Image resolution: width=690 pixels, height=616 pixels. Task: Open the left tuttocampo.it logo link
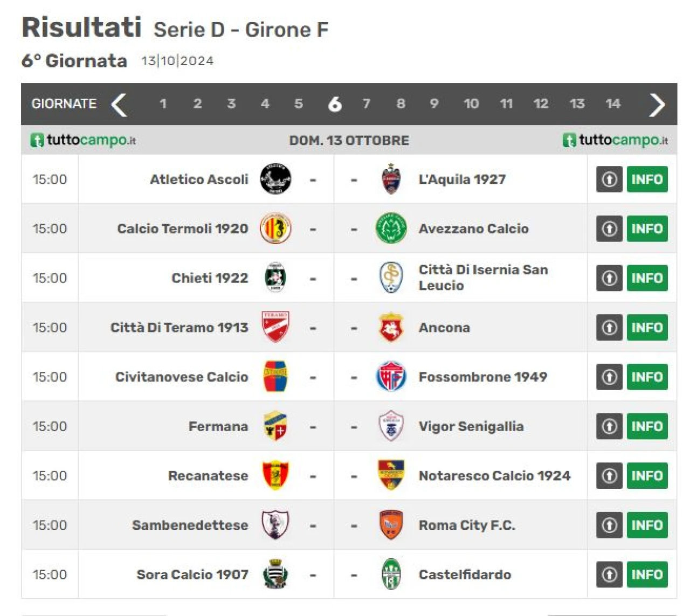click(x=83, y=140)
